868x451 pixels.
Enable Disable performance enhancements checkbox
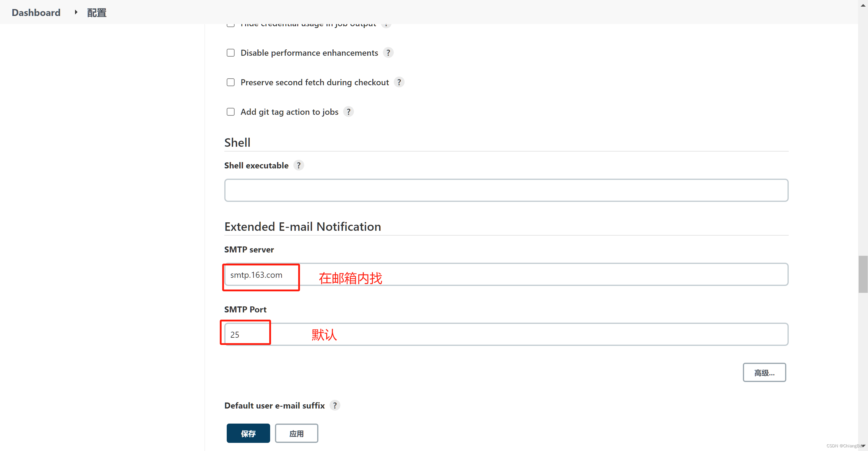(x=230, y=53)
